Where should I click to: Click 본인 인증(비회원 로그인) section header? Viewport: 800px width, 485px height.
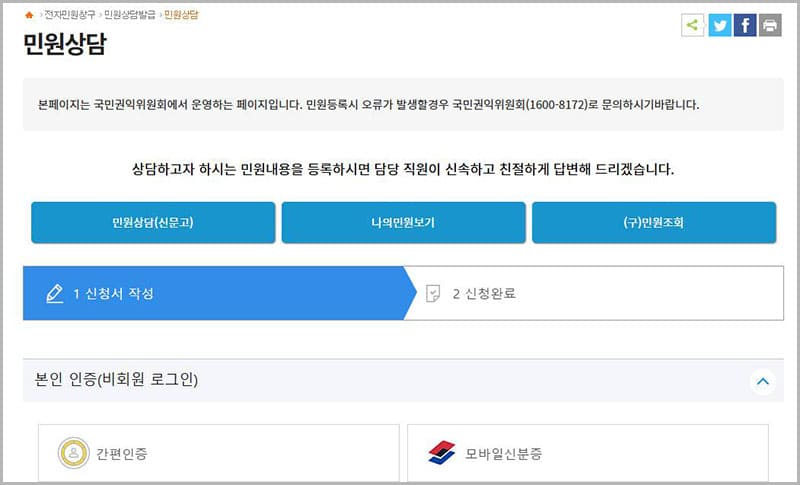pos(117,380)
